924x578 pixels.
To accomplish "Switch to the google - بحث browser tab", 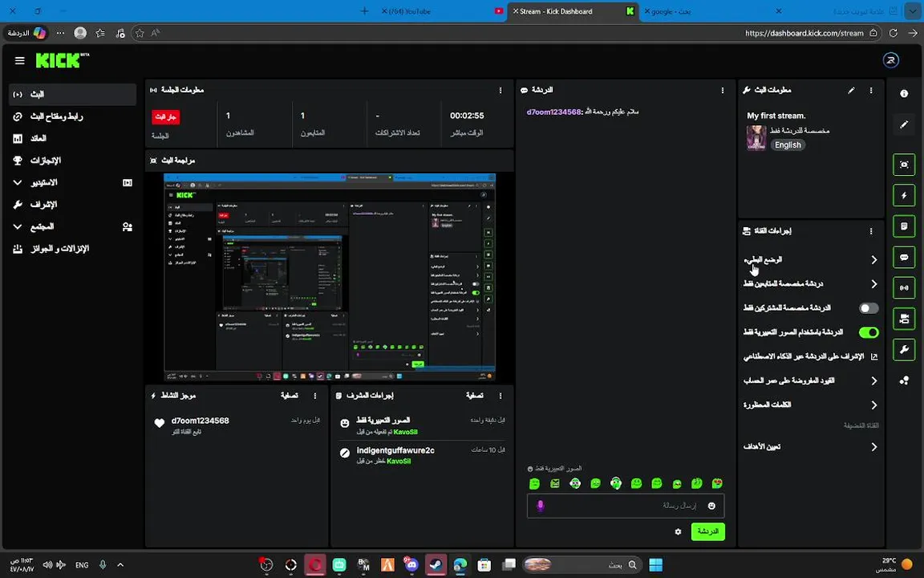I will pyautogui.click(x=713, y=11).
